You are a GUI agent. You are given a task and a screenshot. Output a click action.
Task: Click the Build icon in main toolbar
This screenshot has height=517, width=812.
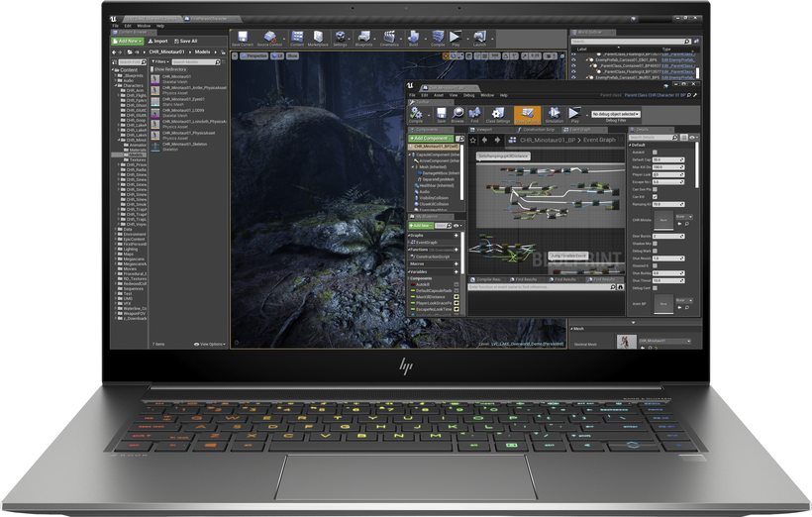point(413,38)
